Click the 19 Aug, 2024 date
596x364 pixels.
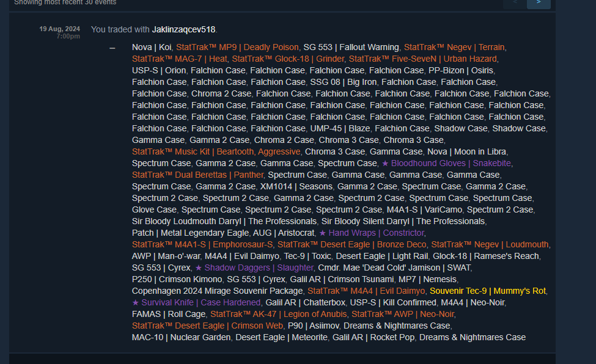coord(60,29)
